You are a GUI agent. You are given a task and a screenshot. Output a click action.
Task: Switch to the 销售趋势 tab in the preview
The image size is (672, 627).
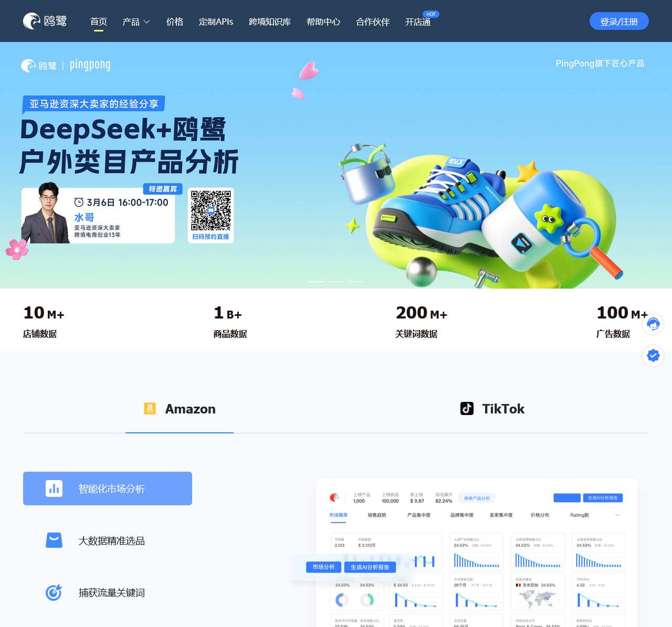(377, 515)
